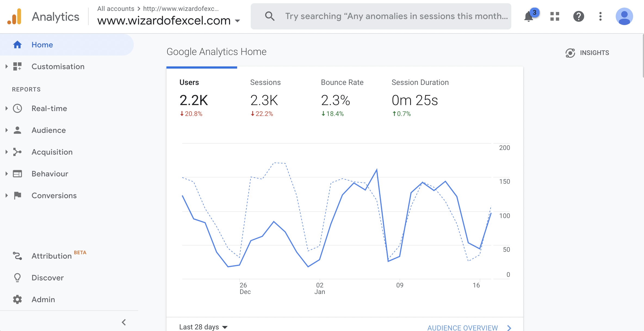This screenshot has width=644, height=331.
Task: Open the Google apps grid
Action: coord(555,16)
